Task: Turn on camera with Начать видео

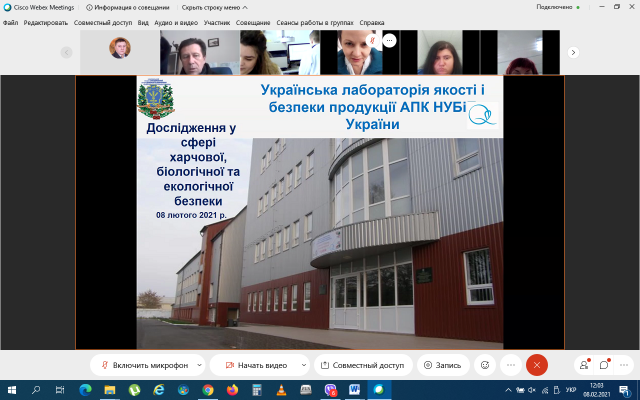Action: tap(256, 365)
